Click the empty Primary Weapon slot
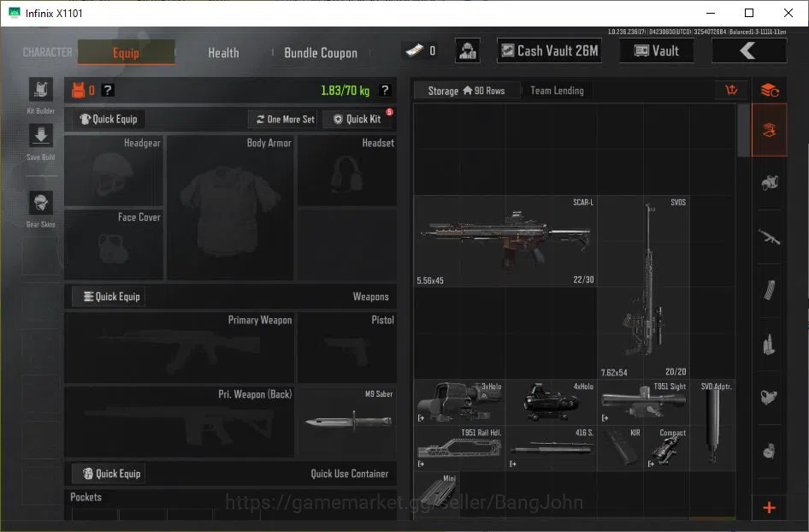This screenshot has width=809, height=532. (180, 348)
